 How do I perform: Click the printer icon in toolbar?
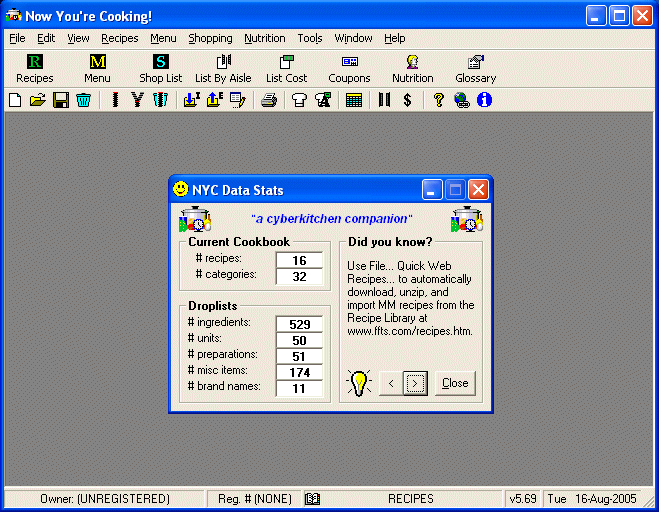point(269,100)
